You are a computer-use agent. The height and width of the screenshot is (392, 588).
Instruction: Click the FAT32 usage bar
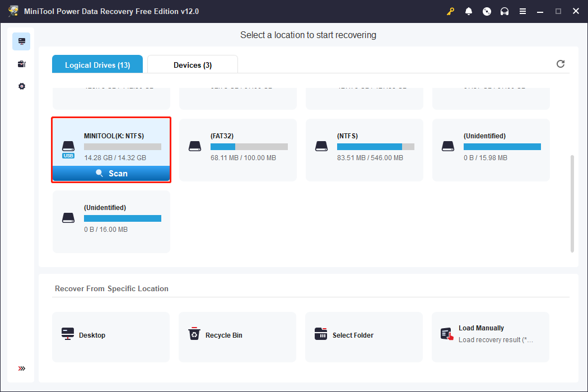249,147
